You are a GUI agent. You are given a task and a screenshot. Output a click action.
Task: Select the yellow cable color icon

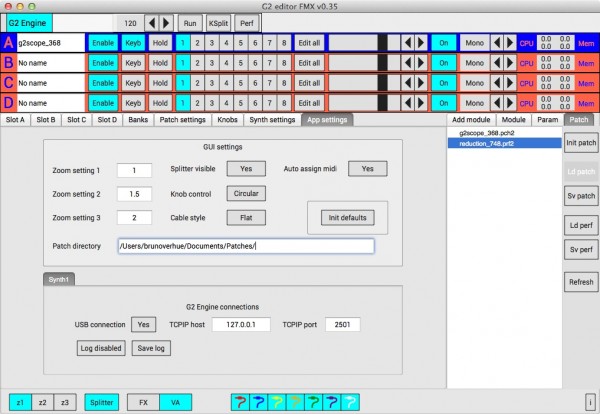[x=277, y=402]
